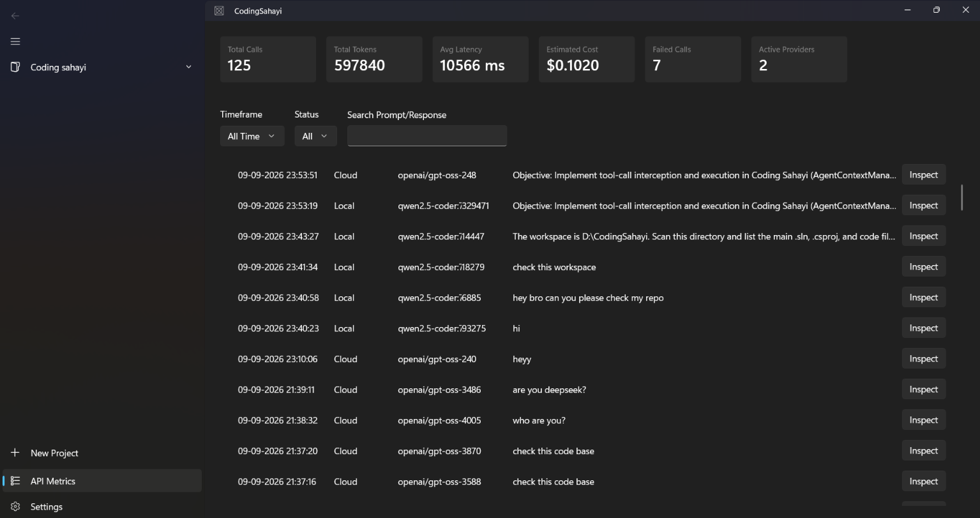The width and height of the screenshot is (980, 518).
Task: Inspect the 'check this workspace' call
Action: (x=923, y=266)
